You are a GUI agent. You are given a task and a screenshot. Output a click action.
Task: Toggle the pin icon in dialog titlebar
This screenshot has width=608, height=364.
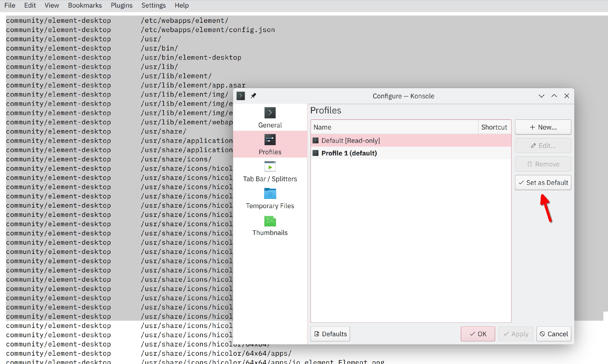point(253,96)
